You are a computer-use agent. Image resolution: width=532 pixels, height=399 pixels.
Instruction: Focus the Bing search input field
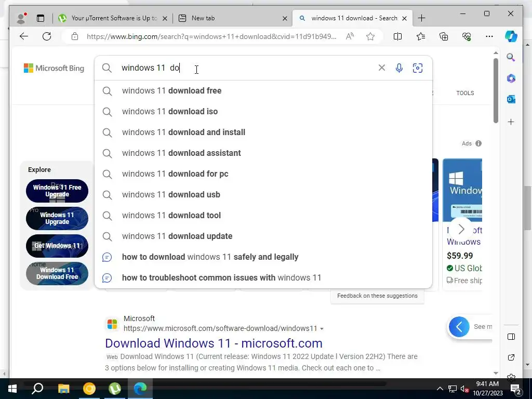pos(248,68)
